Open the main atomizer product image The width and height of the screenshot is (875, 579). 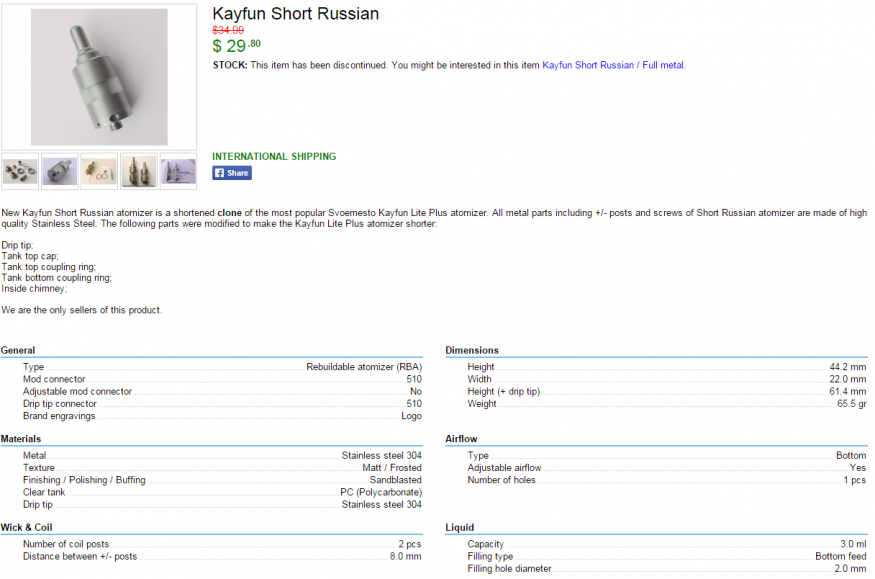(x=99, y=77)
